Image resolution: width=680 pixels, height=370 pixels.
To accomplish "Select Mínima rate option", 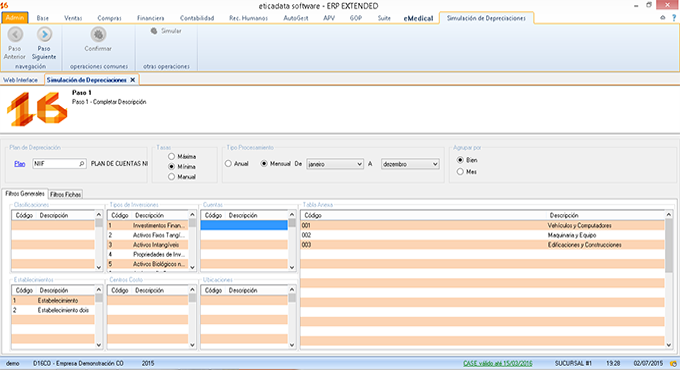I will [172, 167].
